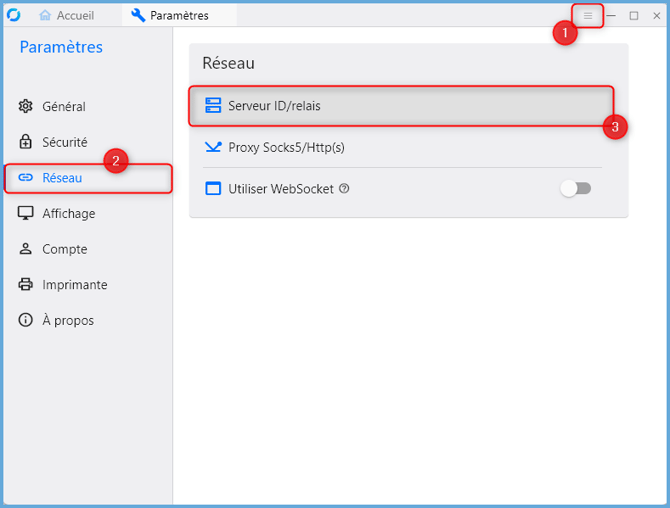Click the window icon beside Utiliser WebSocket
This screenshot has height=508, width=670.
(x=213, y=188)
